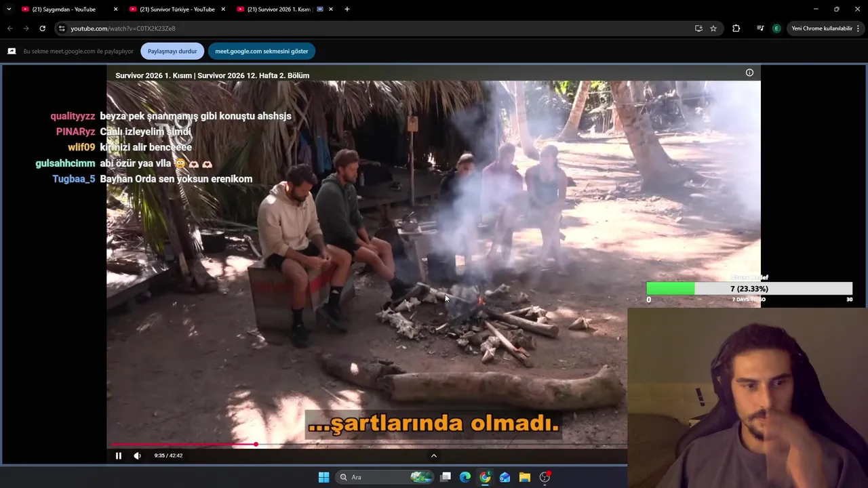Close the Saygımdan - YouTube tab
The image size is (868, 488).
click(115, 9)
